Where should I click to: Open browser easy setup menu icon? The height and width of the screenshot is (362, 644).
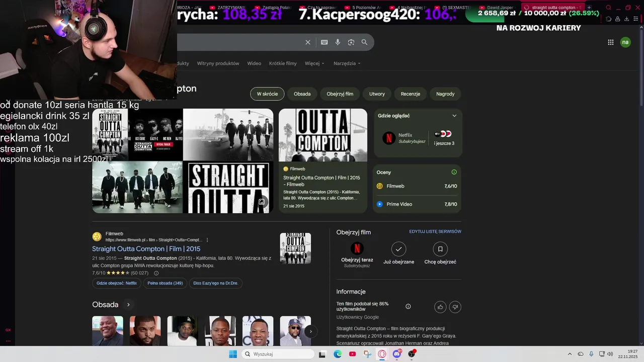point(636,19)
